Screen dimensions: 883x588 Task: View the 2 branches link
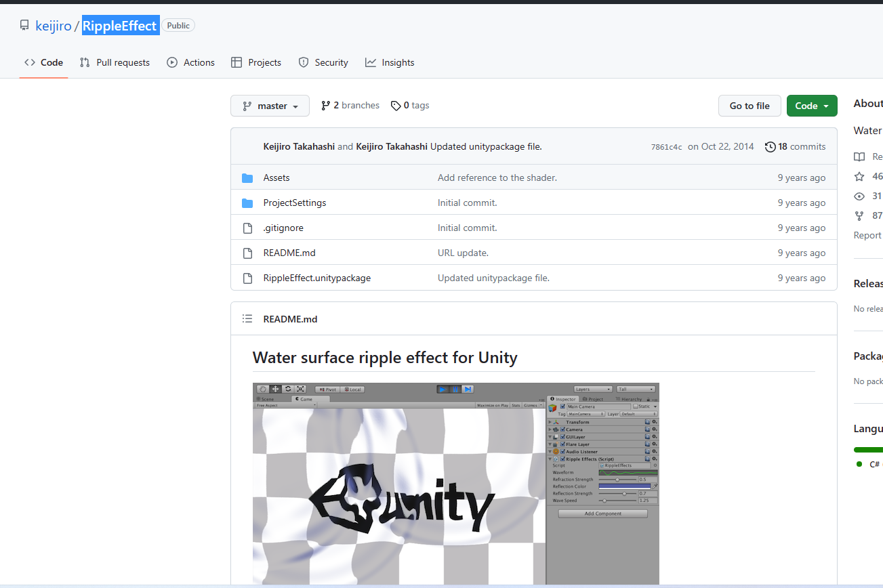tap(350, 105)
